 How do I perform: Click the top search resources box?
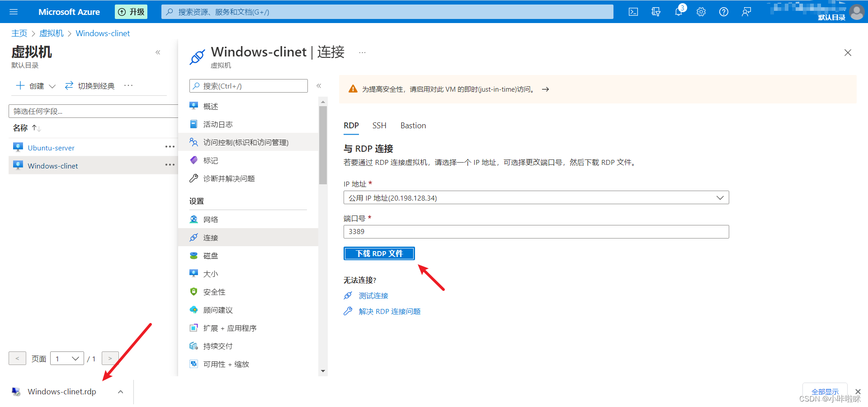(x=387, y=12)
